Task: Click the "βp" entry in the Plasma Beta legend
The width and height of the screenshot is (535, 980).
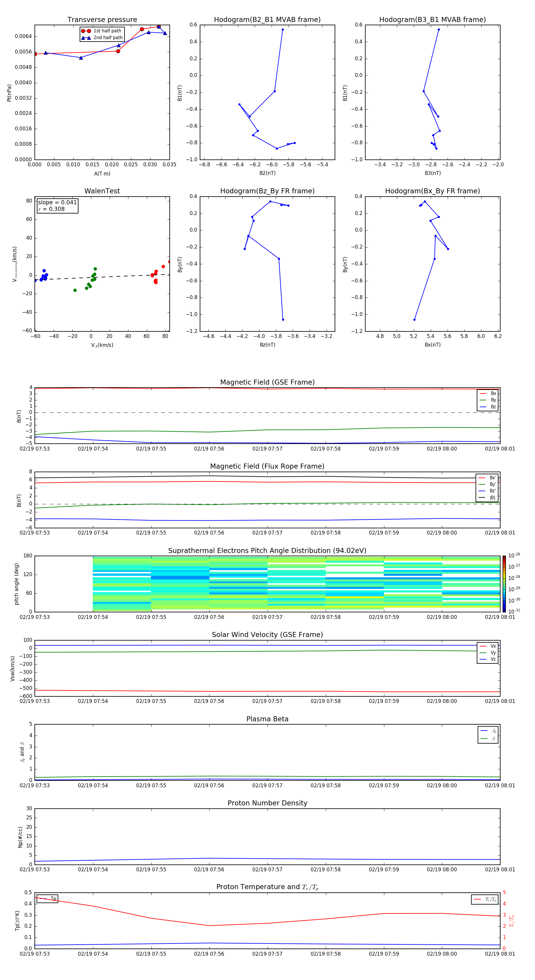Action: click(x=488, y=731)
